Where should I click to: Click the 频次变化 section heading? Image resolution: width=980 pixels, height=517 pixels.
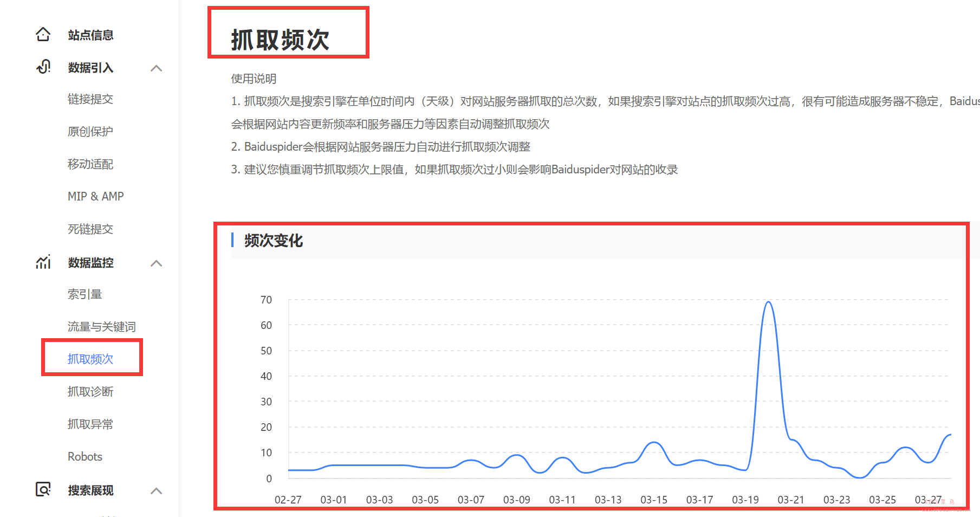[274, 241]
